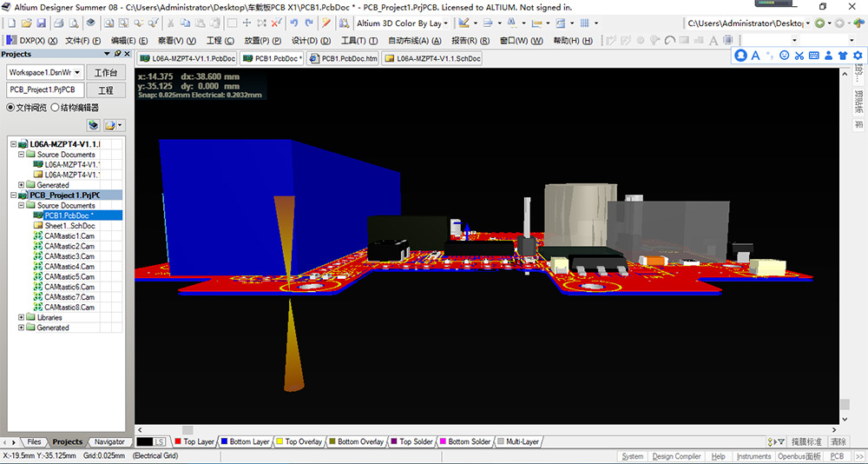Open a file using the folder icon
The image size is (868, 464).
(x=26, y=23)
